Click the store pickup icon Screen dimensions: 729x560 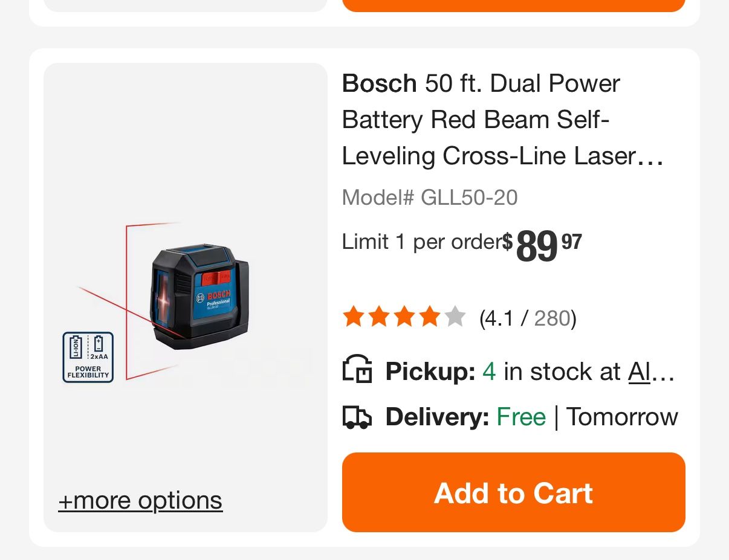click(357, 369)
